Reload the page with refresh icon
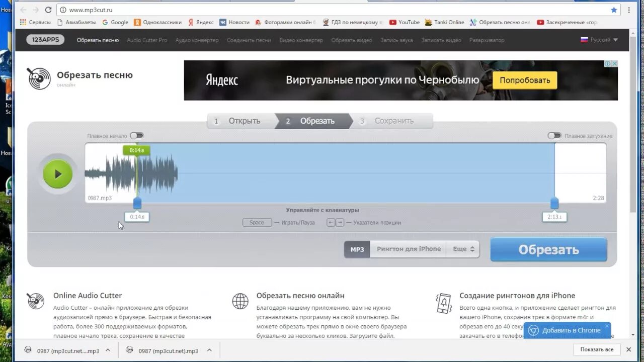This screenshot has width=644, height=362. (x=48, y=10)
